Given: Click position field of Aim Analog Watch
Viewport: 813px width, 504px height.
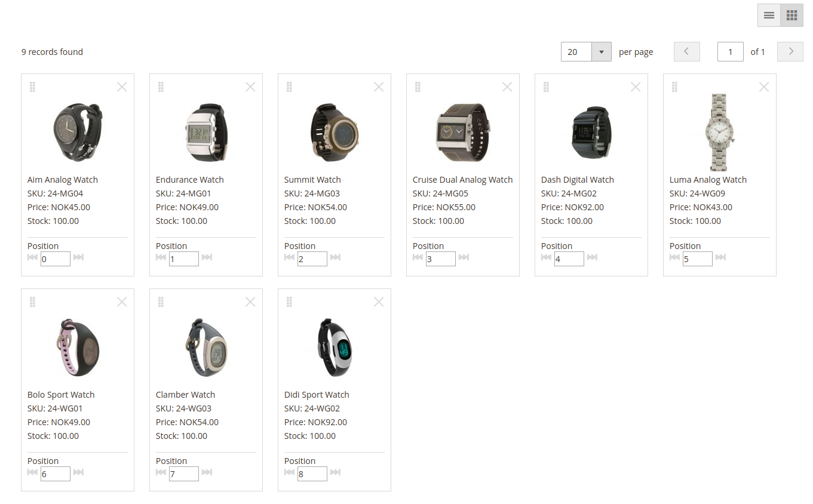Looking at the screenshot, I should tap(56, 259).
